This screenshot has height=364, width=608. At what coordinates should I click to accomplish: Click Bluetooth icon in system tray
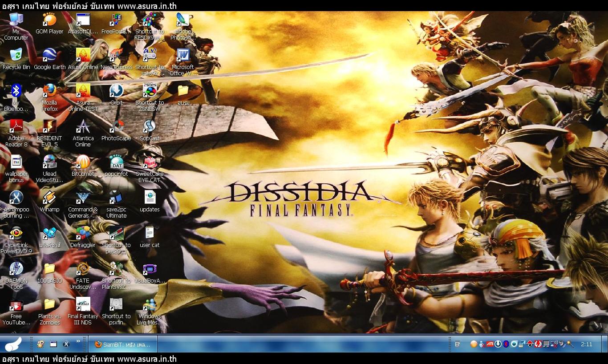(x=506, y=344)
